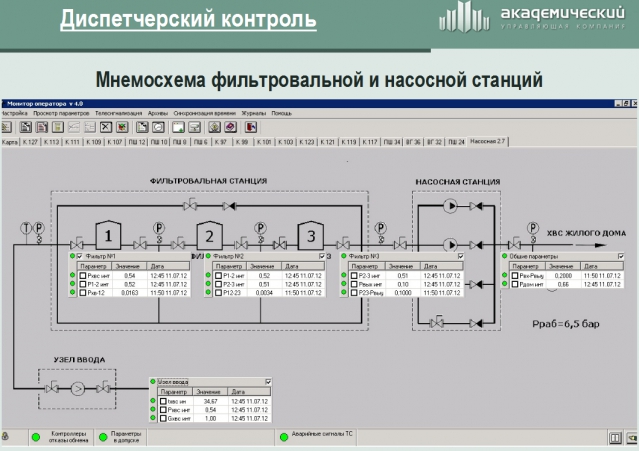Open the Архивы menu

coord(158,113)
